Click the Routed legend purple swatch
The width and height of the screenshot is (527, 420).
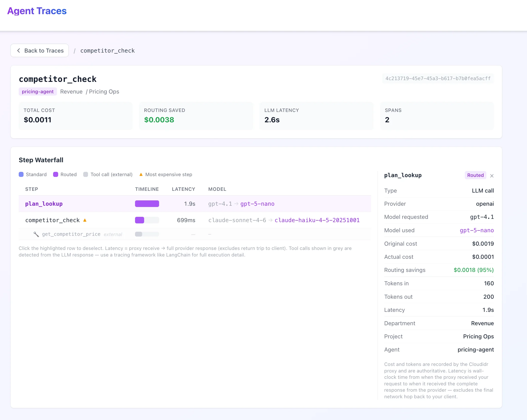(56, 174)
